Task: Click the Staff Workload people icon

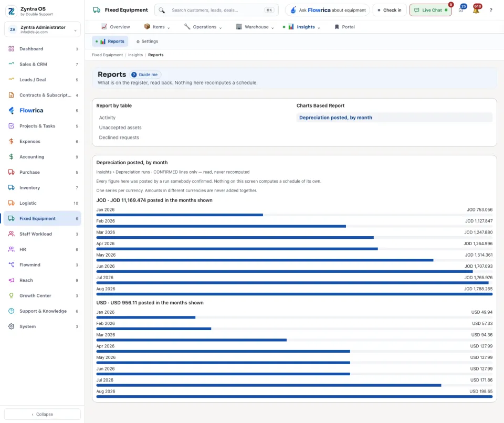Action: click(11, 234)
